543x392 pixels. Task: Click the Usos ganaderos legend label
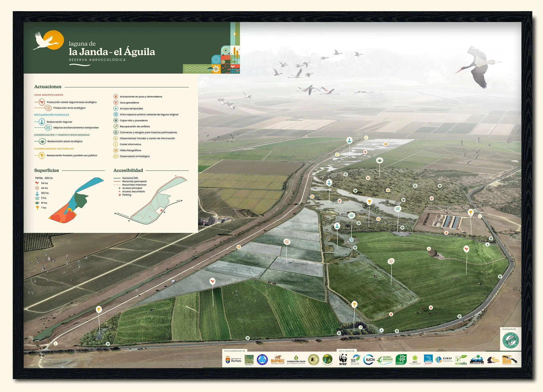click(130, 103)
